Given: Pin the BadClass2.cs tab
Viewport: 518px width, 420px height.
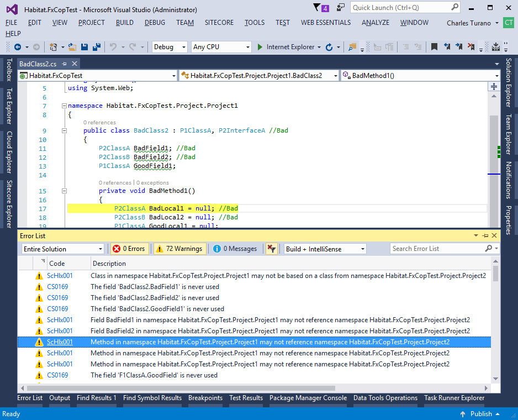Looking at the screenshot, I should (65, 64).
